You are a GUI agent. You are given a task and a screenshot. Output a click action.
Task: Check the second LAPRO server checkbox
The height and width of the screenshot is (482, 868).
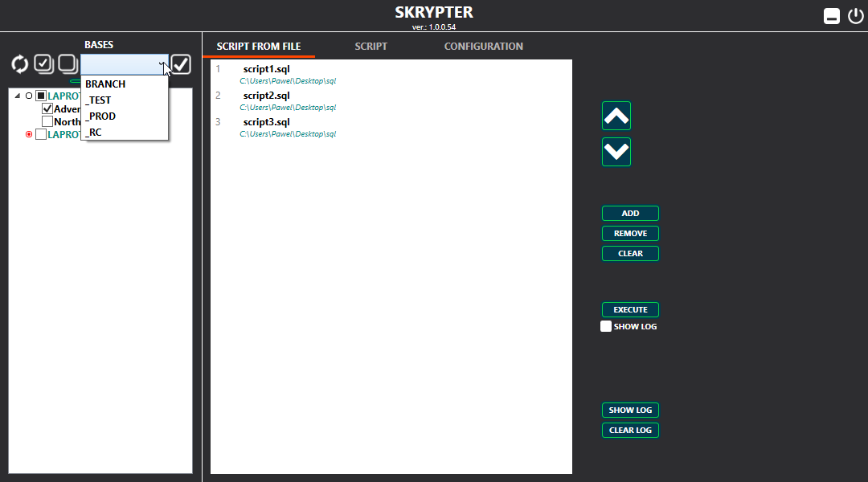(41, 134)
